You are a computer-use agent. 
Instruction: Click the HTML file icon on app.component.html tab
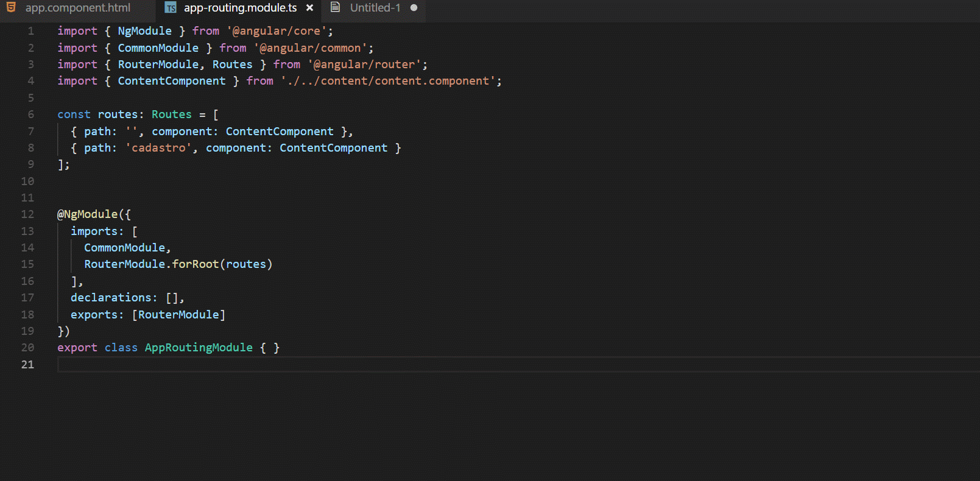(11, 7)
